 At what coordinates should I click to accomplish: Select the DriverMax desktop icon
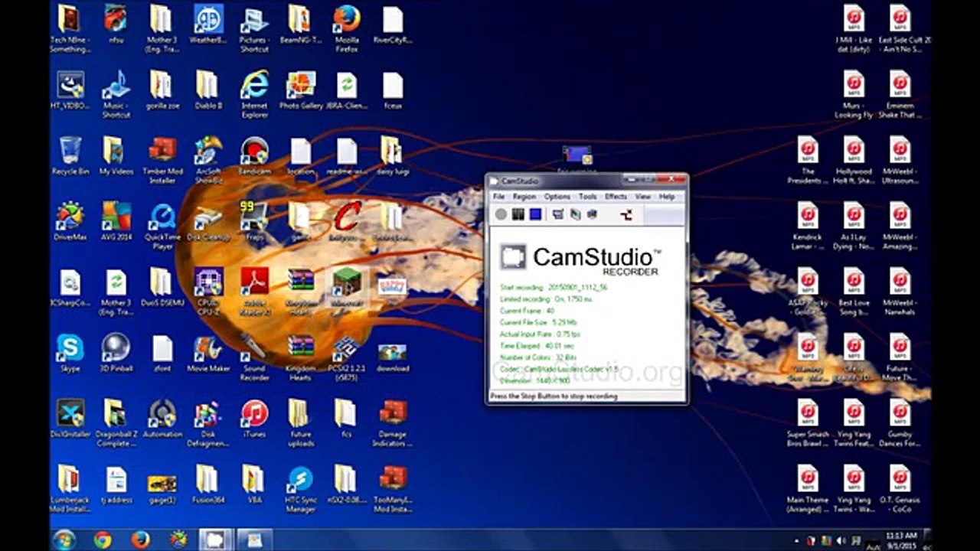70,222
